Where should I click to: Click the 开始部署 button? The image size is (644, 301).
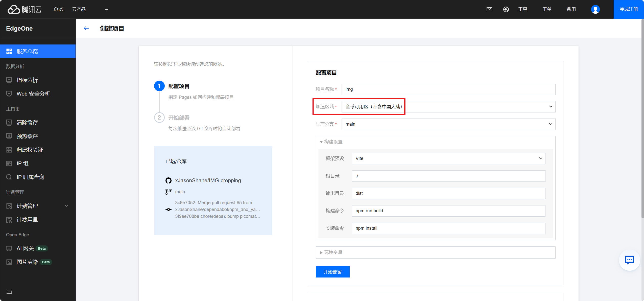(332, 272)
